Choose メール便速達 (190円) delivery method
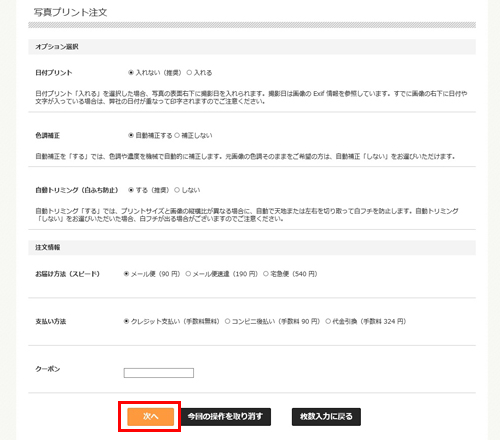The image size is (500, 440). tap(188, 274)
